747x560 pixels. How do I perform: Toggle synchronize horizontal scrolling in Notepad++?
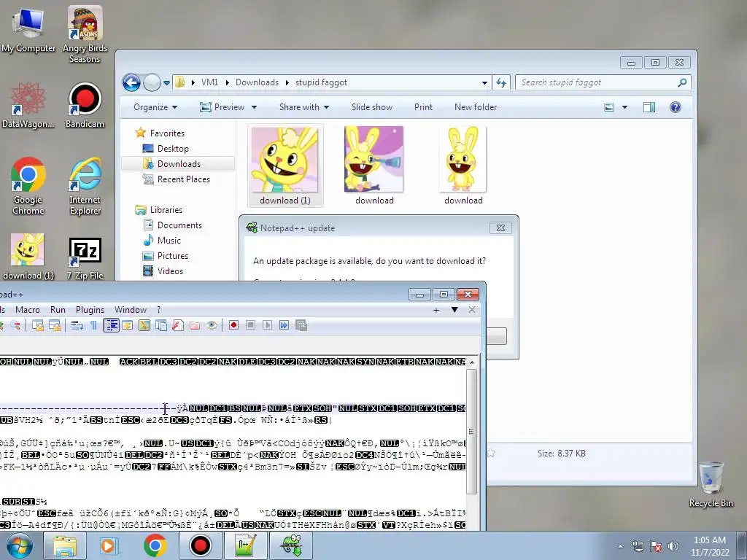click(54, 325)
